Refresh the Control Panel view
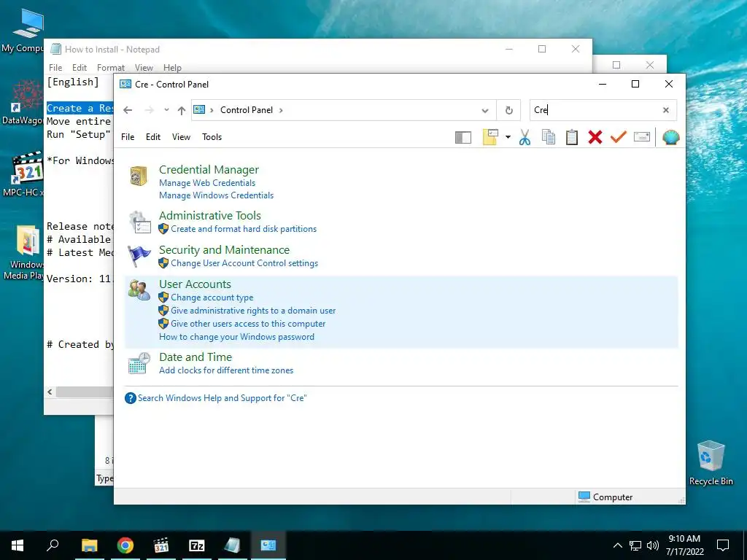 pyautogui.click(x=508, y=110)
